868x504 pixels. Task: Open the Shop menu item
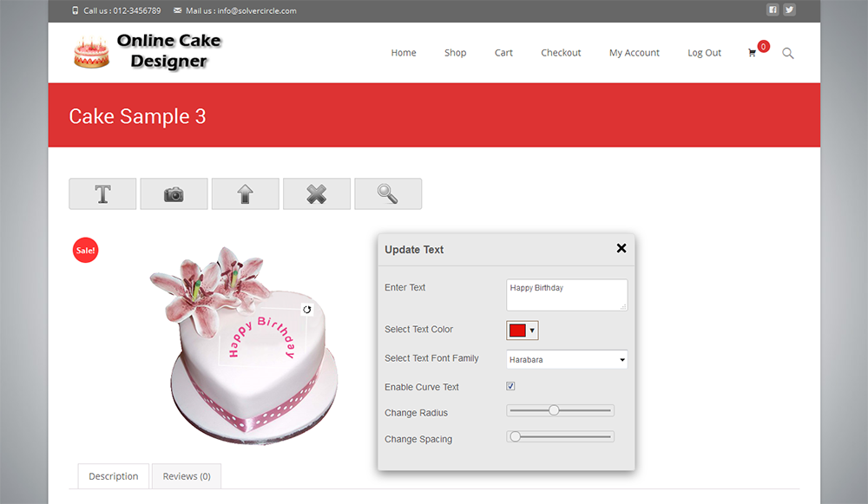pyautogui.click(x=455, y=53)
